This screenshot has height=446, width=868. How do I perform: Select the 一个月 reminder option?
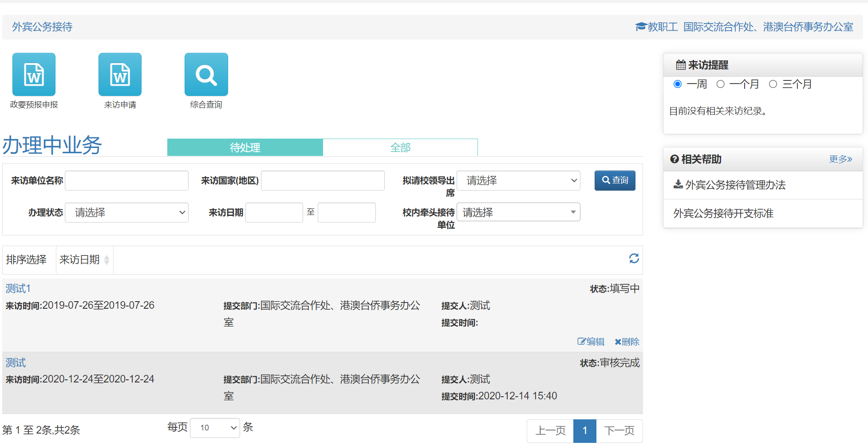tap(720, 84)
